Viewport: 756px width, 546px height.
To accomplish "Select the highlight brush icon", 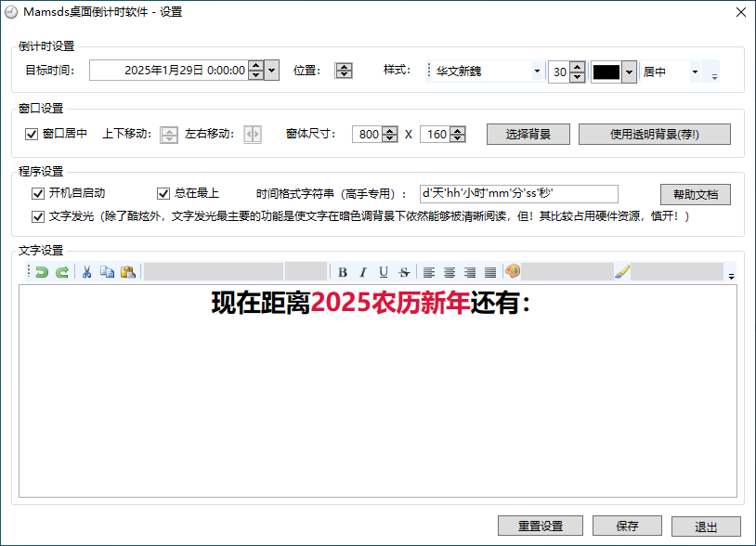I will coord(622,272).
